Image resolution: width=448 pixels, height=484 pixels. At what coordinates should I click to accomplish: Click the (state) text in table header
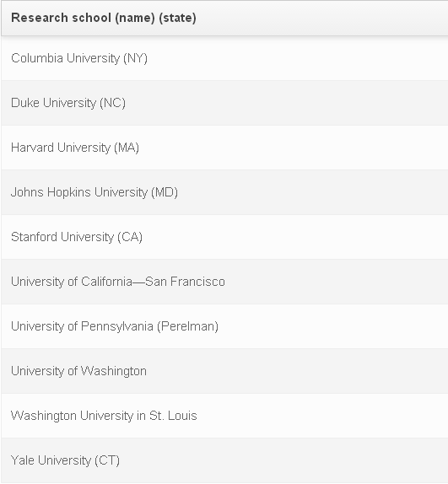pyautogui.click(x=177, y=18)
